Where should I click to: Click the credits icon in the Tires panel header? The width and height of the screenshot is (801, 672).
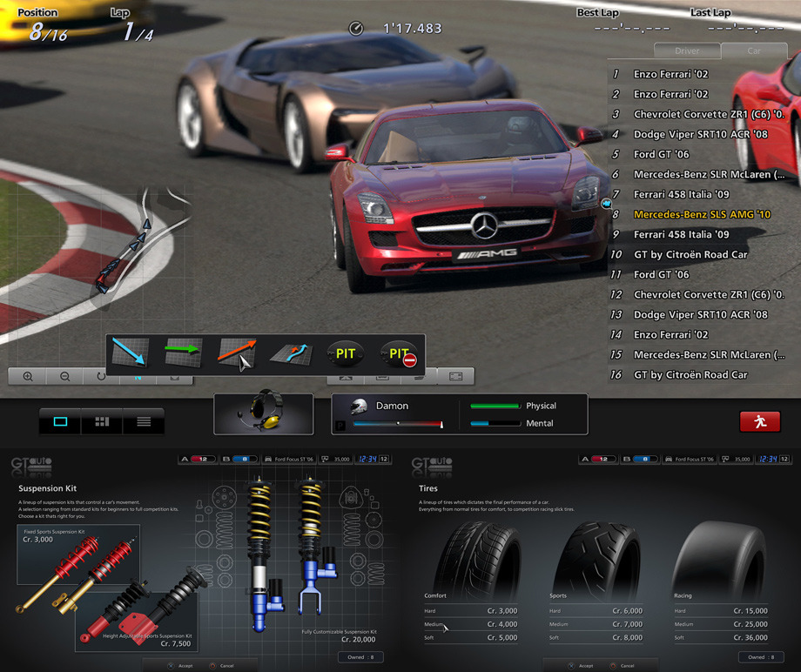(x=725, y=459)
